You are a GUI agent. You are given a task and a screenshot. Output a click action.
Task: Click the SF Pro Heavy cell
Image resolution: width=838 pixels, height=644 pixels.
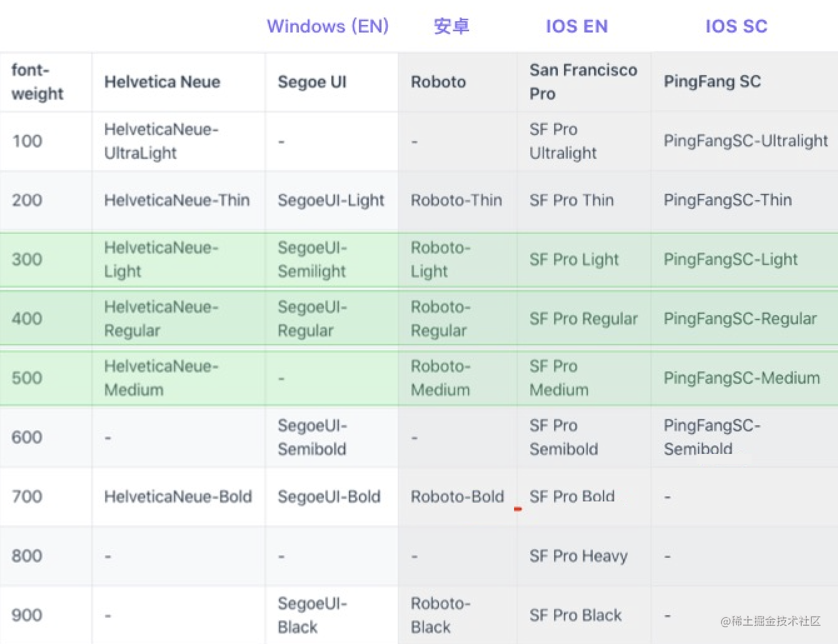(584, 556)
